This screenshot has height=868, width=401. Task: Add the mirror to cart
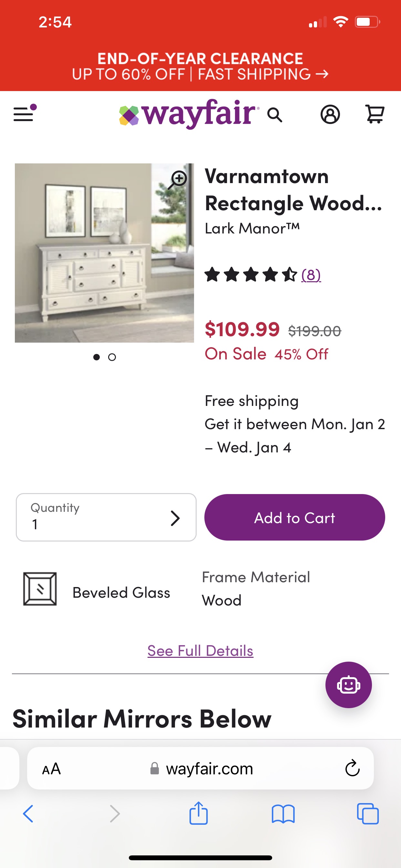(x=294, y=517)
